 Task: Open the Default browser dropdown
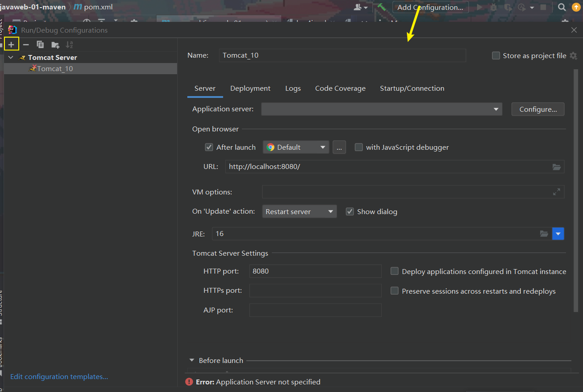(x=296, y=147)
